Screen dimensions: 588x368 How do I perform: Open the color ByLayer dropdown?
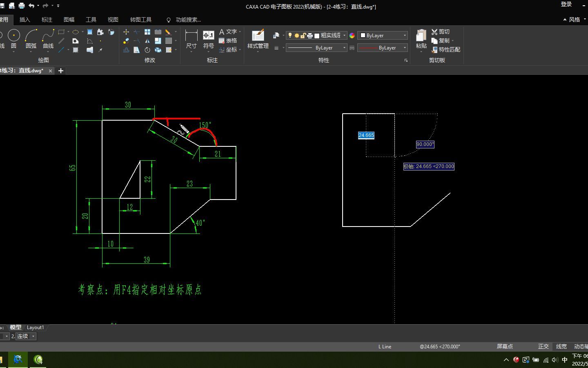[x=383, y=36]
